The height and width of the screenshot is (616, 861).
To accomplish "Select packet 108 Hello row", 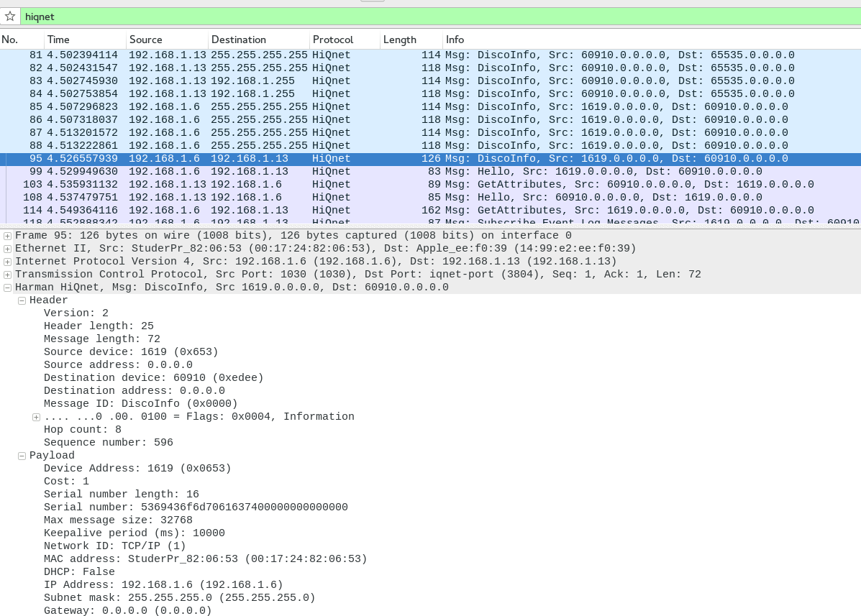I will pos(430,198).
